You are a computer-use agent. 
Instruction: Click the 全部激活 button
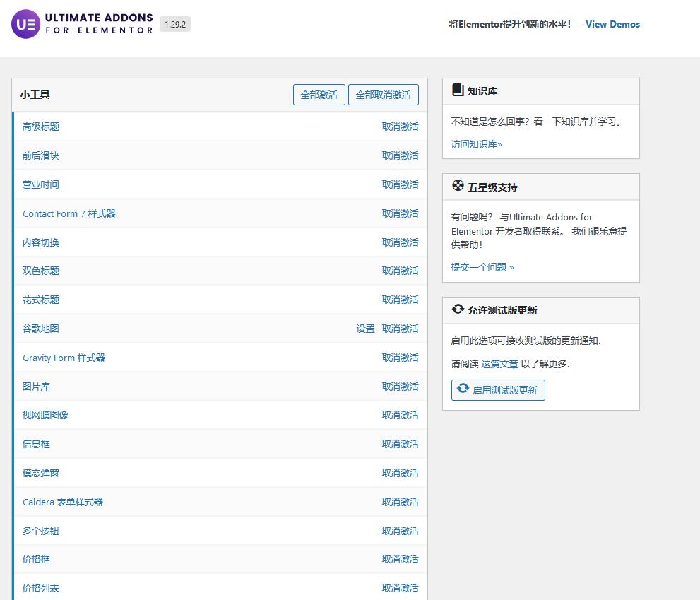319,95
